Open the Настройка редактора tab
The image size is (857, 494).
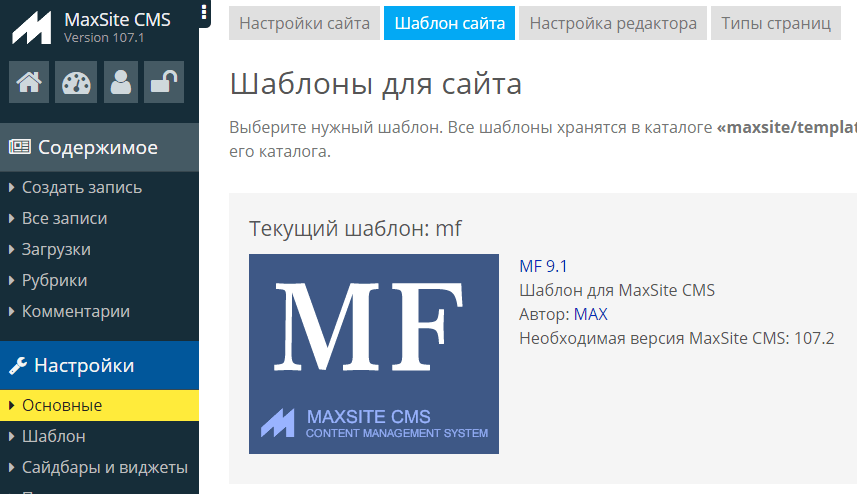coord(612,23)
